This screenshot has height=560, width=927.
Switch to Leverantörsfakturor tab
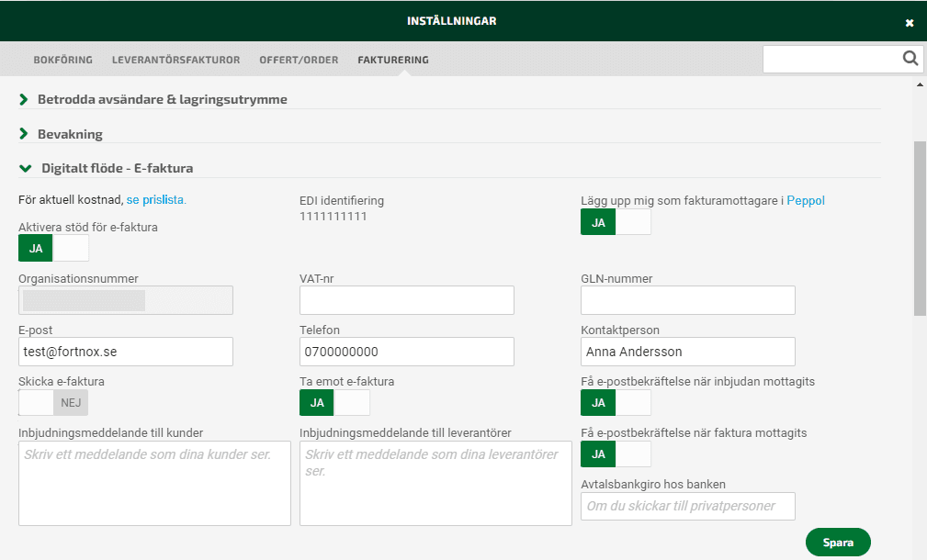175,60
